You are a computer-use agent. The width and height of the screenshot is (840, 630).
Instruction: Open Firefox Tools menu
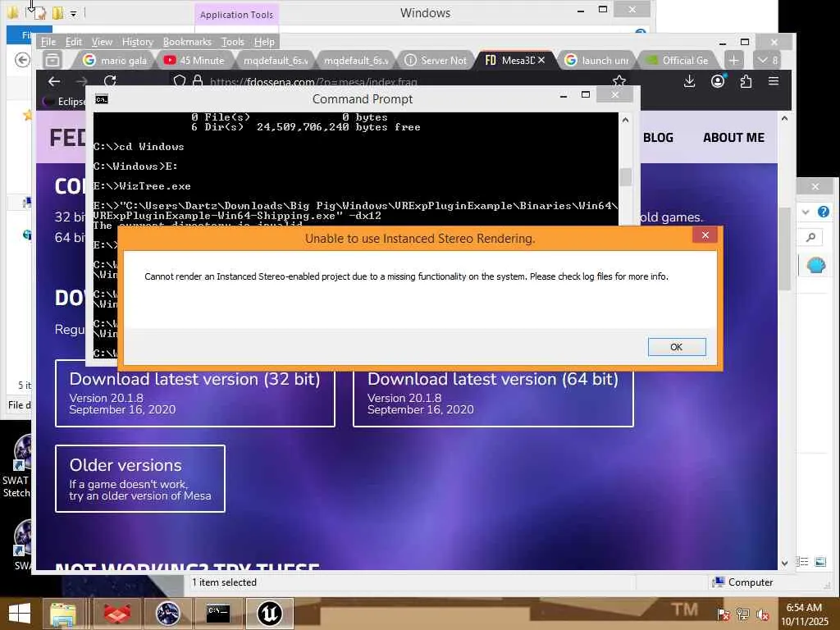pyautogui.click(x=232, y=42)
